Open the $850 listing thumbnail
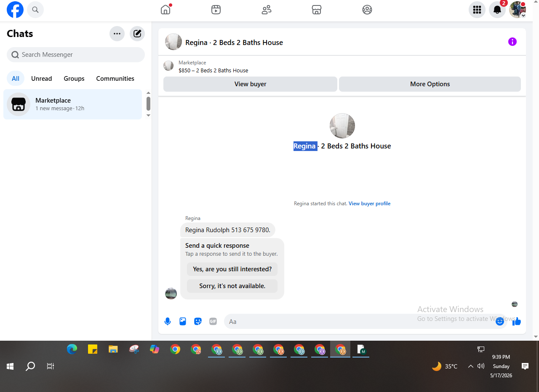The width and height of the screenshot is (539, 392). 168,66
